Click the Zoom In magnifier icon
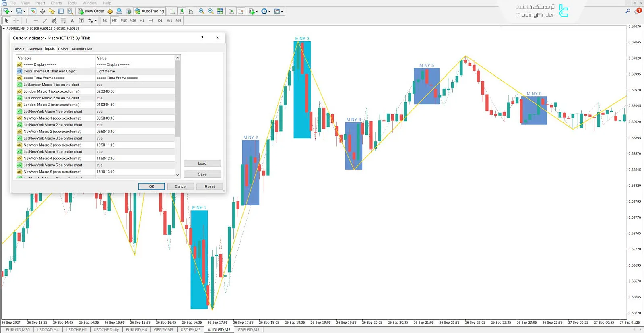This screenshot has width=644, height=333. pyautogui.click(x=201, y=11)
